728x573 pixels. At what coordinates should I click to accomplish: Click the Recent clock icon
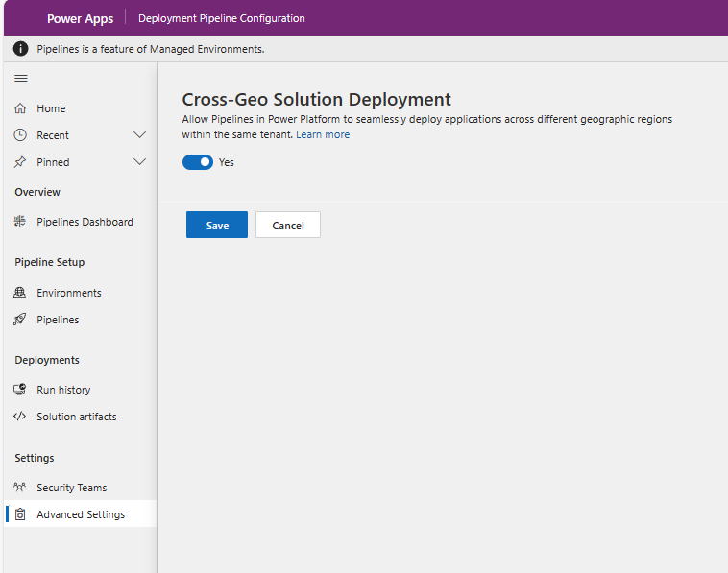point(20,135)
